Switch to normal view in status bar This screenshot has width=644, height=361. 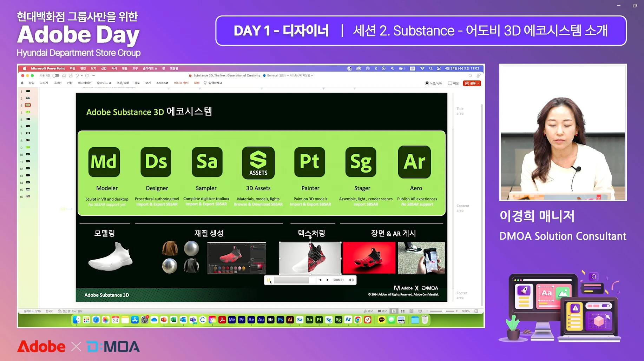click(394, 311)
